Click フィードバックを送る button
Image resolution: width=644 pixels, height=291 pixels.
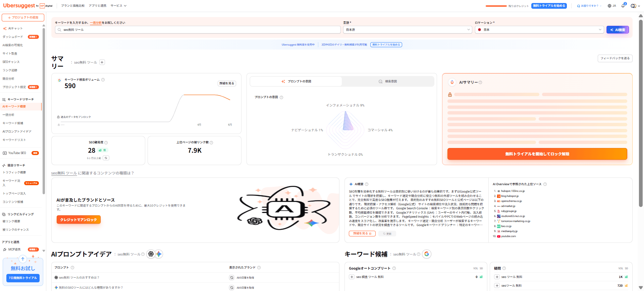pyautogui.click(x=615, y=58)
